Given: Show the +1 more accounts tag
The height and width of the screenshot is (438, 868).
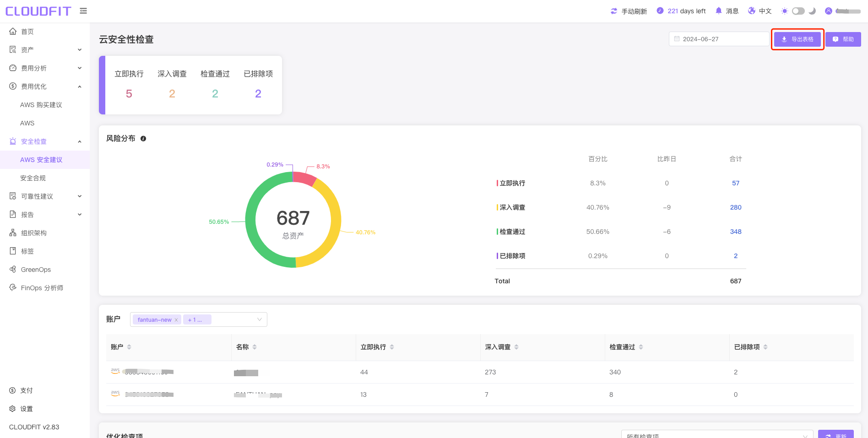Looking at the screenshot, I should click(x=197, y=319).
